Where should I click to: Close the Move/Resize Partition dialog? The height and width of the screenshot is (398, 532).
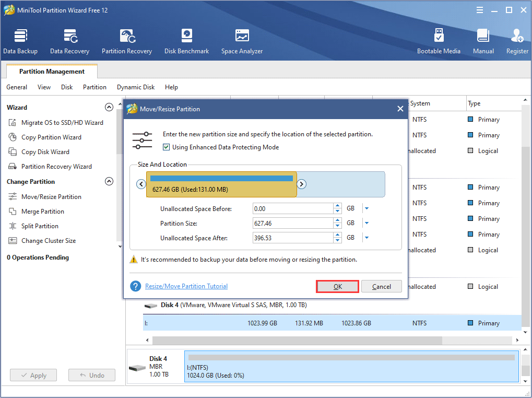click(400, 109)
